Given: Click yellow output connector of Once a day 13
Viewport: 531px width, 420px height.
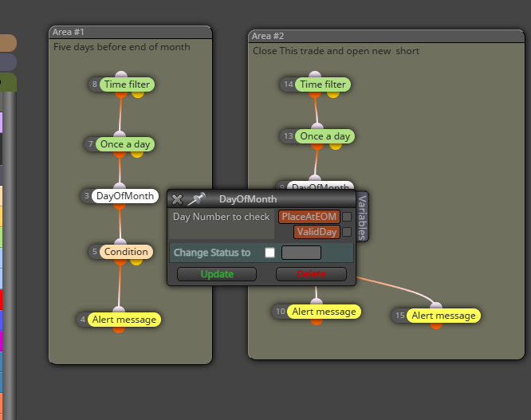Looking at the screenshot, I should point(335,146).
